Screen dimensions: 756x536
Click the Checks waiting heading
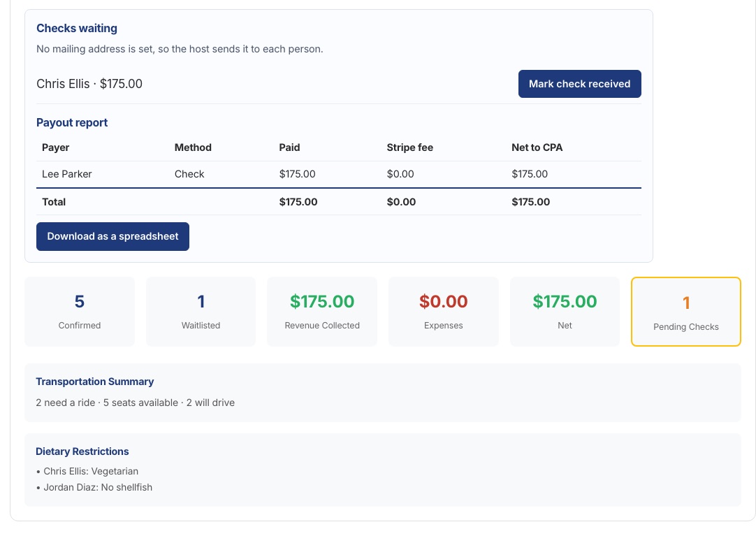tap(77, 29)
